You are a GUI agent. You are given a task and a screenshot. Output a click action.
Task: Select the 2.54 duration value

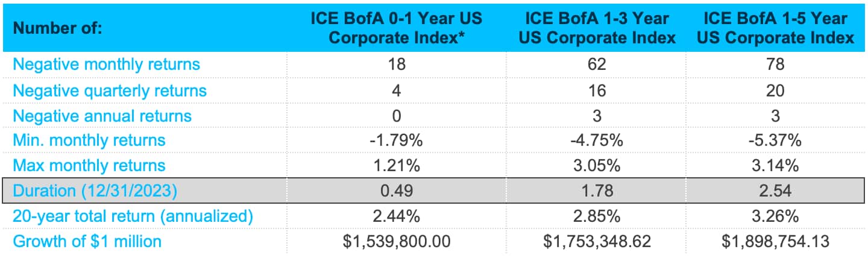tap(784, 191)
